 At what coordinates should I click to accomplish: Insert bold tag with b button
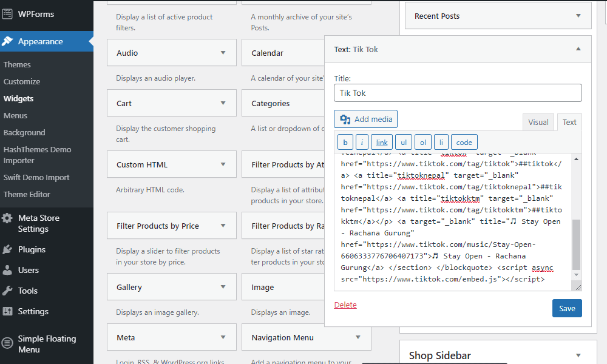345,143
